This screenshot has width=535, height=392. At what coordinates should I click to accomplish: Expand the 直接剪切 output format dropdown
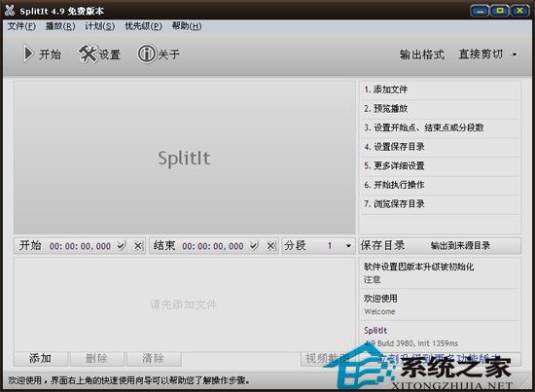(x=515, y=54)
